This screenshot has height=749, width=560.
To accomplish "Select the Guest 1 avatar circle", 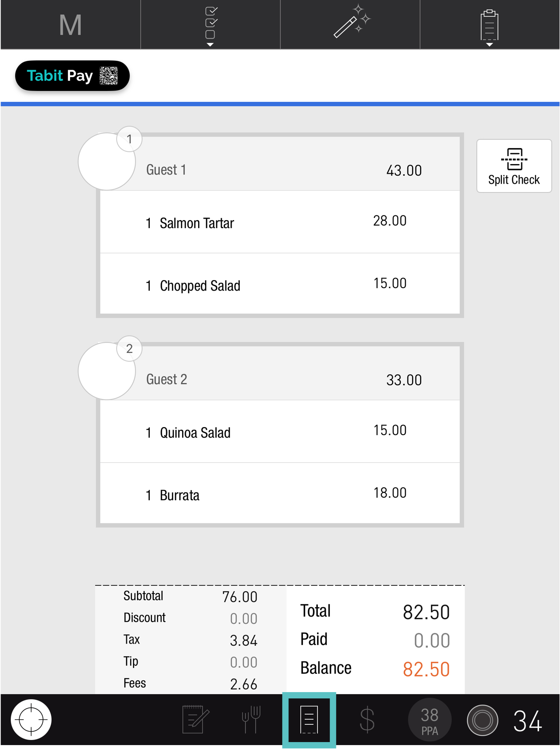I will tap(107, 162).
